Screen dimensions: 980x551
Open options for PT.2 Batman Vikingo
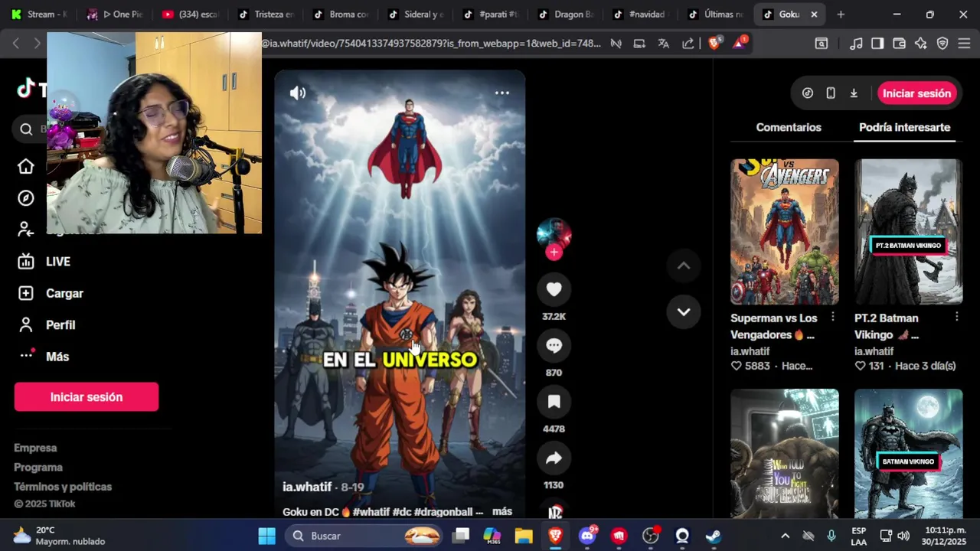click(957, 317)
